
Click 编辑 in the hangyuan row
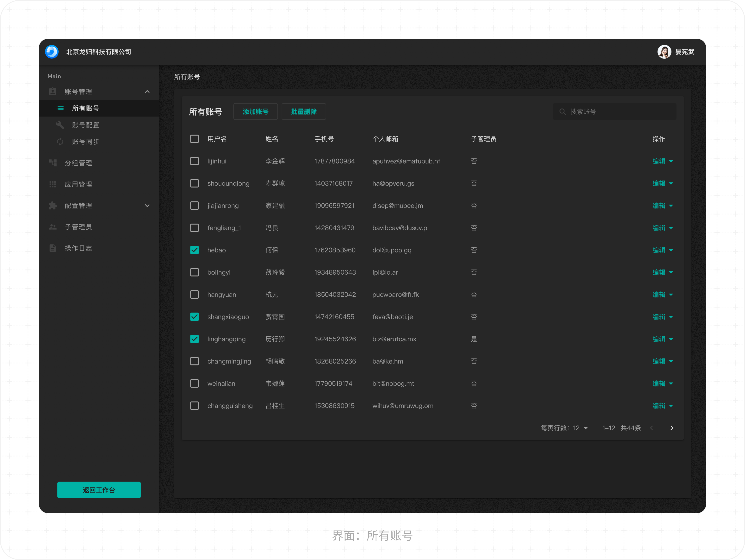coord(659,295)
